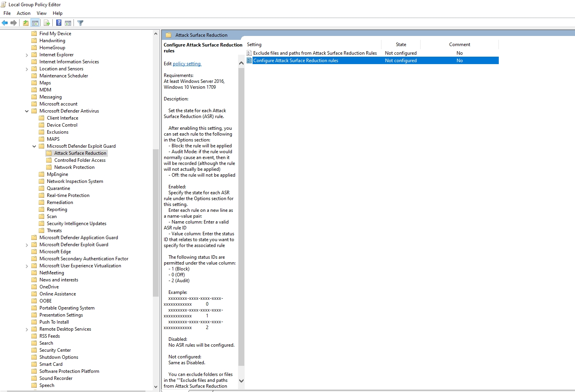575x392 pixels.
Task: Click the Forward arrow in the toolbar
Action: 14,23
